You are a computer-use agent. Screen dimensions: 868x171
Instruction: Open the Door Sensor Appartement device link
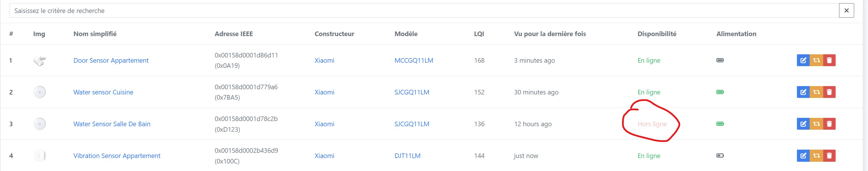pyautogui.click(x=111, y=60)
